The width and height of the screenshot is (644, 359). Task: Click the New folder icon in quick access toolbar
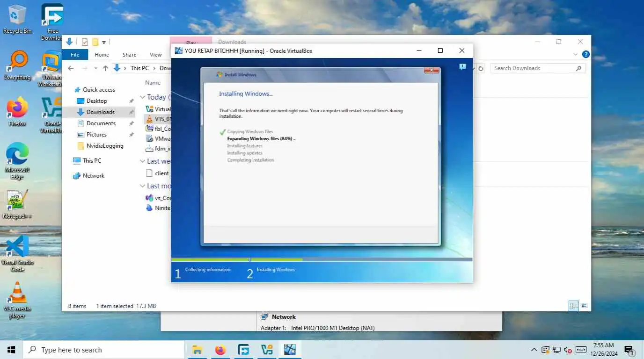click(95, 42)
